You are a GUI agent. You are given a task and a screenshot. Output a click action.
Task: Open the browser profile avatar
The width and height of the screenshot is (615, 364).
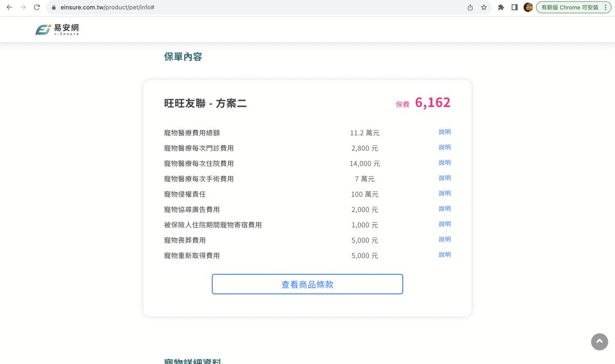528,8
